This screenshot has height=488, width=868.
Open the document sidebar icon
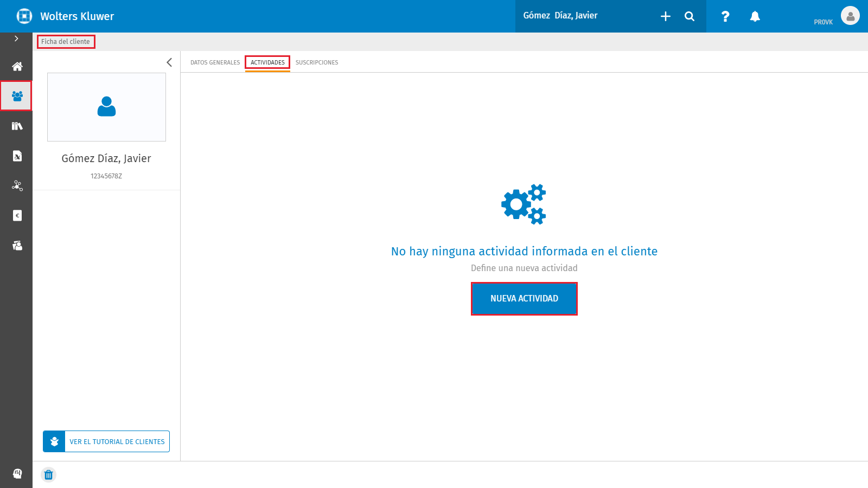click(x=17, y=156)
